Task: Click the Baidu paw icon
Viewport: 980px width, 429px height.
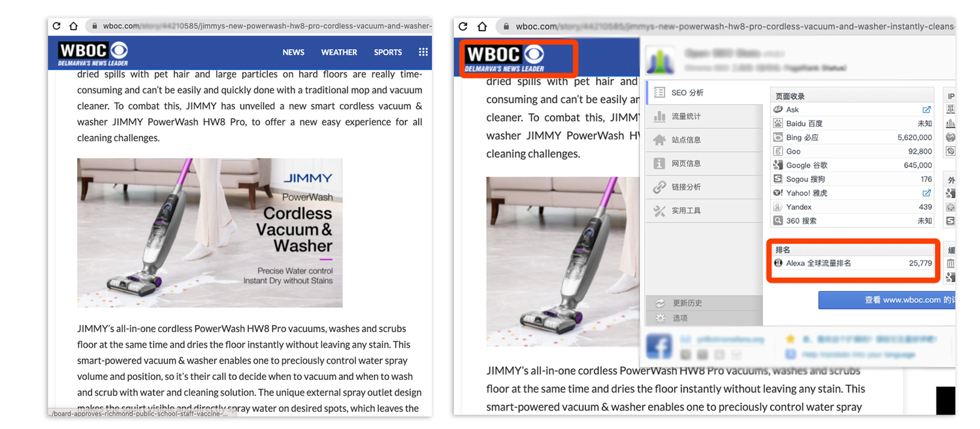Action: pyautogui.click(x=778, y=124)
